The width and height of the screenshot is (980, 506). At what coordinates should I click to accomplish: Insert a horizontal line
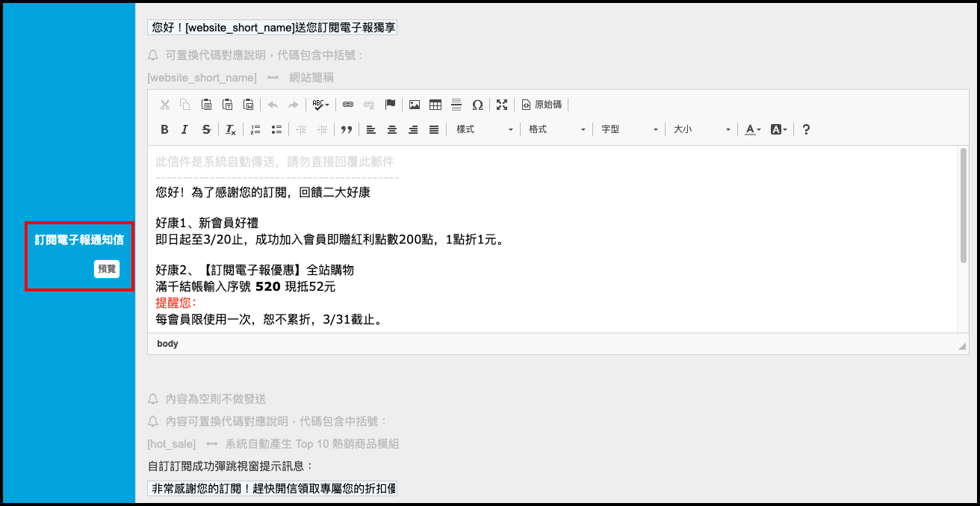(x=456, y=105)
